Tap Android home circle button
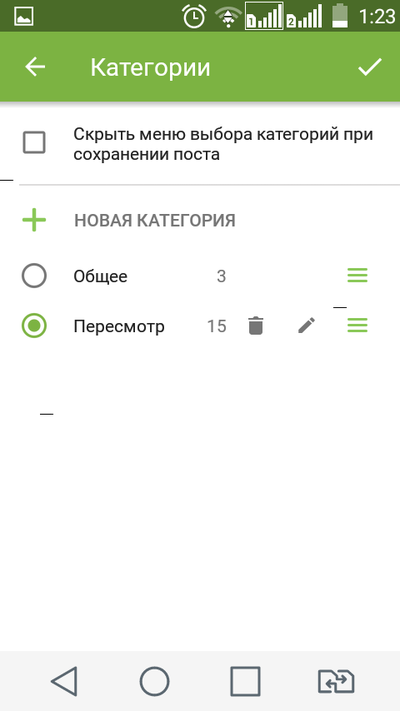400x711 pixels. pos(155,681)
